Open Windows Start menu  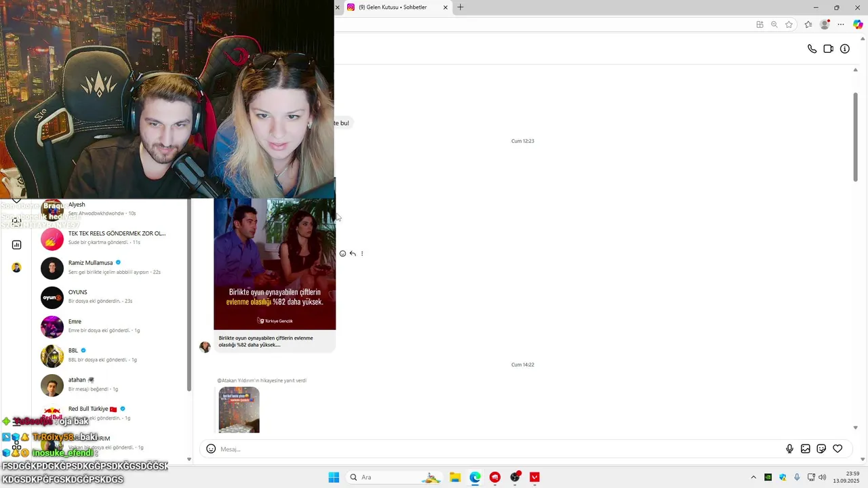point(334,477)
